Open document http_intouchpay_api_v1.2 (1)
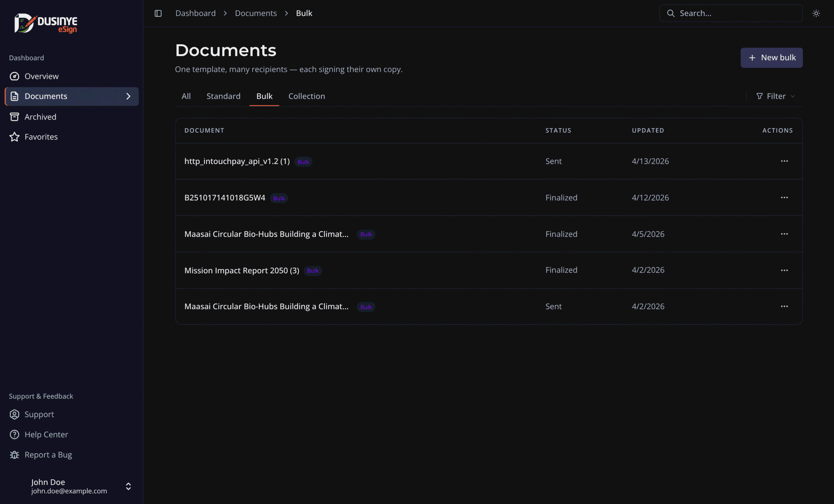This screenshot has height=504, width=834. (237, 161)
